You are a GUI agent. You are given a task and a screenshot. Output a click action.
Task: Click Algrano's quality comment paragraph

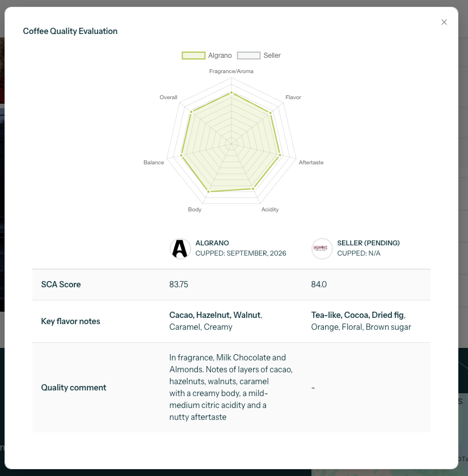click(231, 388)
